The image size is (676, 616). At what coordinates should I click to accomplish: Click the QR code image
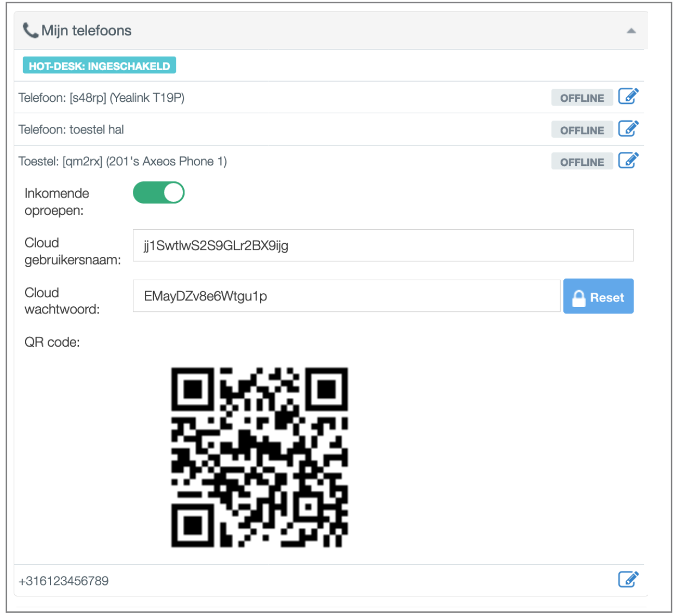260,457
